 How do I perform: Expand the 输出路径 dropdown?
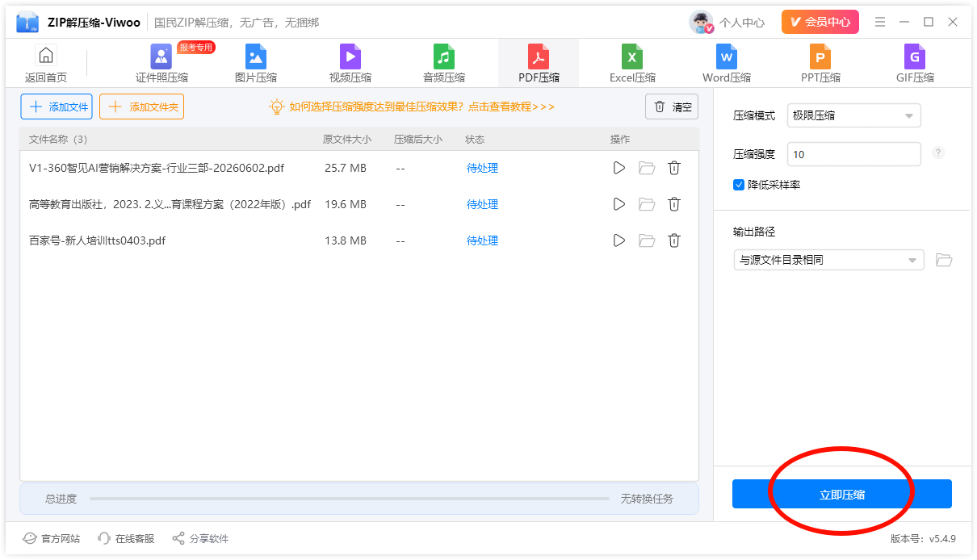(x=828, y=260)
